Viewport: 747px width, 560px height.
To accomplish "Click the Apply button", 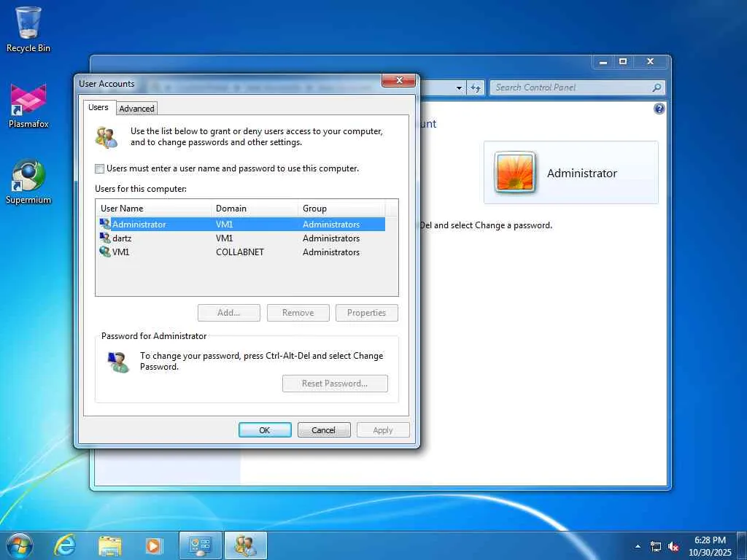I will [383, 430].
